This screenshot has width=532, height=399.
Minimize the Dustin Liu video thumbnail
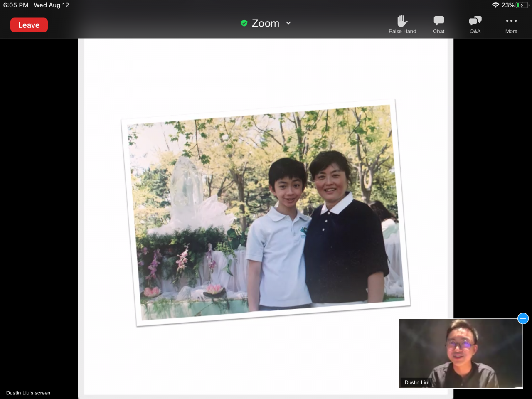pyautogui.click(x=523, y=319)
